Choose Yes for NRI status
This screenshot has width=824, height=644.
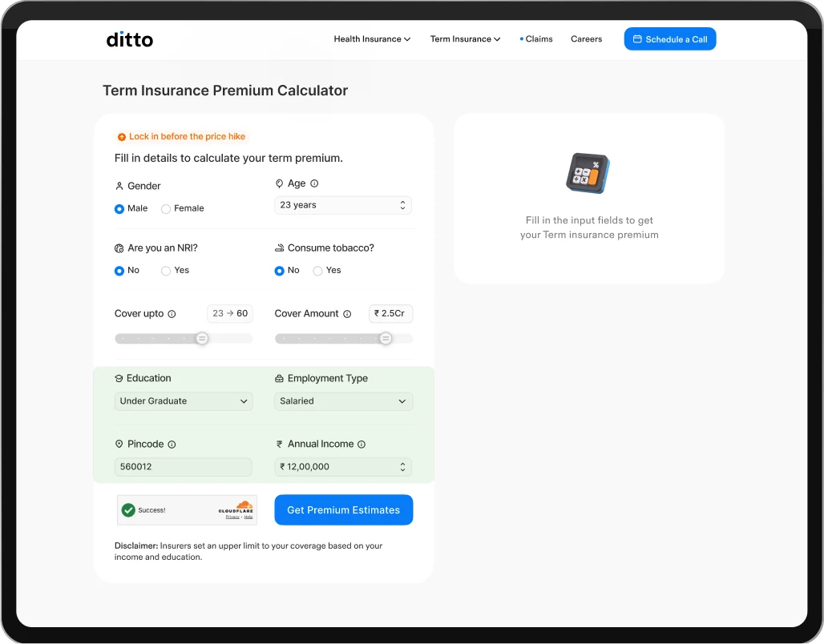coord(166,271)
